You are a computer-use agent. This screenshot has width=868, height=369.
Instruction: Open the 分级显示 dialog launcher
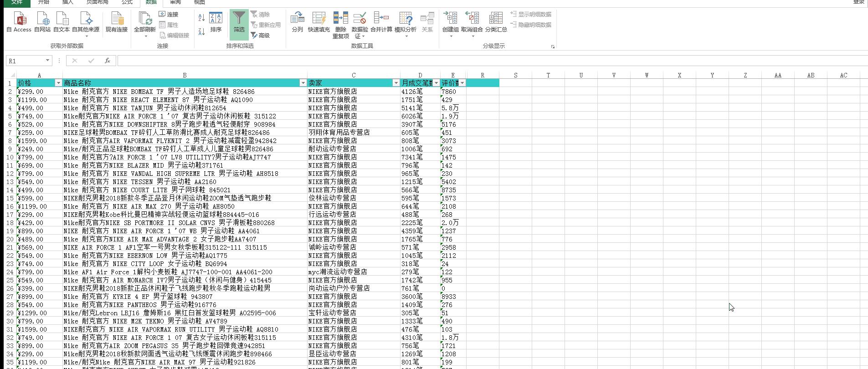tap(553, 46)
